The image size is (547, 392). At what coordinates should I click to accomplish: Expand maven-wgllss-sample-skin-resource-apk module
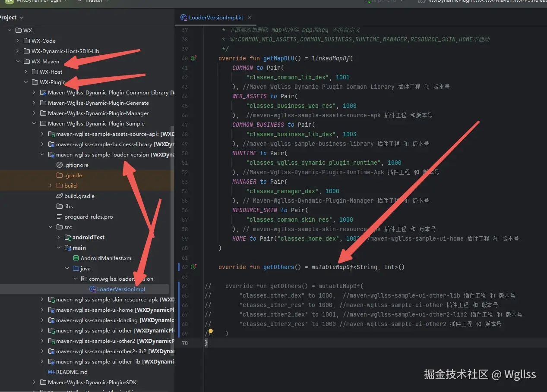[x=42, y=300]
